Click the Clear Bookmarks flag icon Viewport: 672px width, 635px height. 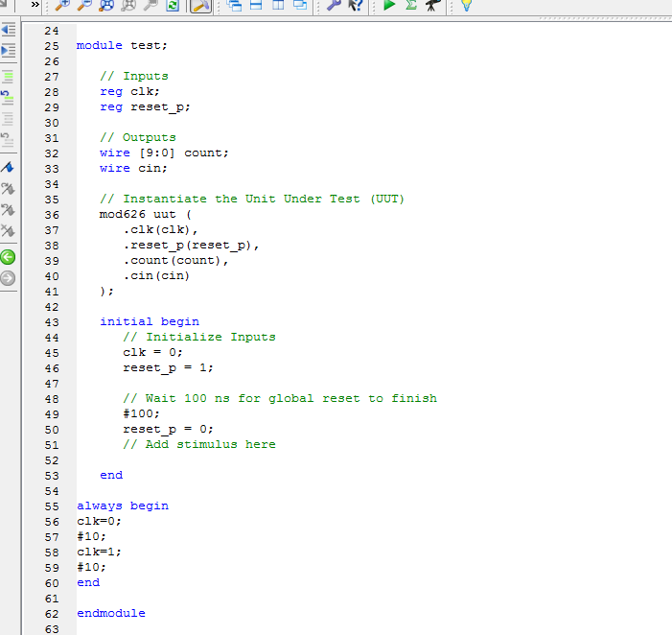tap(8, 231)
